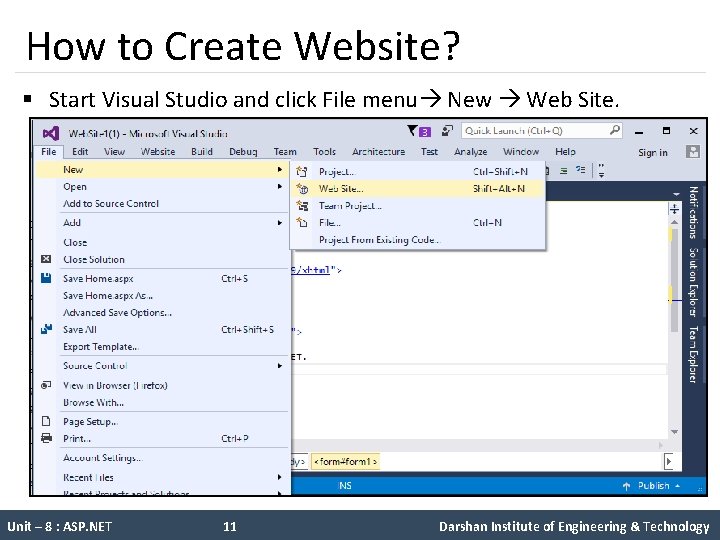
Task: Select Export Template
Action: click(163, 346)
